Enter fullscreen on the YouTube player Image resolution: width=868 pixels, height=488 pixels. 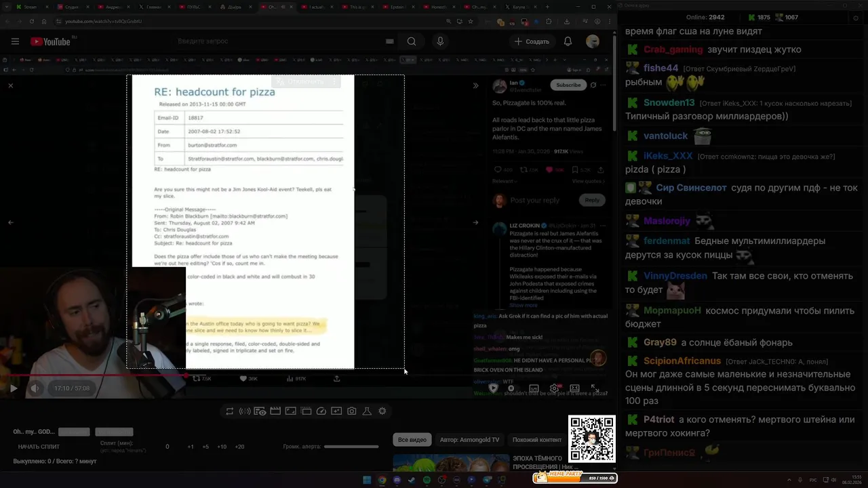pyautogui.click(x=595, y=388)
